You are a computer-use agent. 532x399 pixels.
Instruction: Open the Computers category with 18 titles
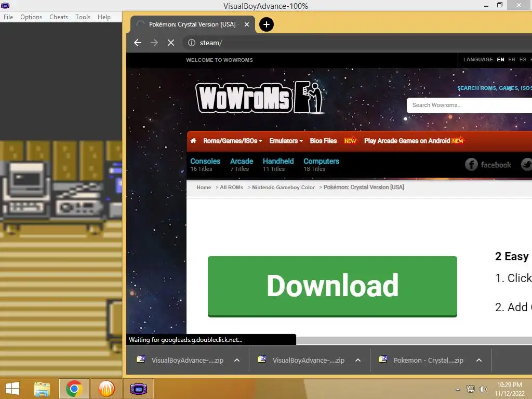point(321,165)
